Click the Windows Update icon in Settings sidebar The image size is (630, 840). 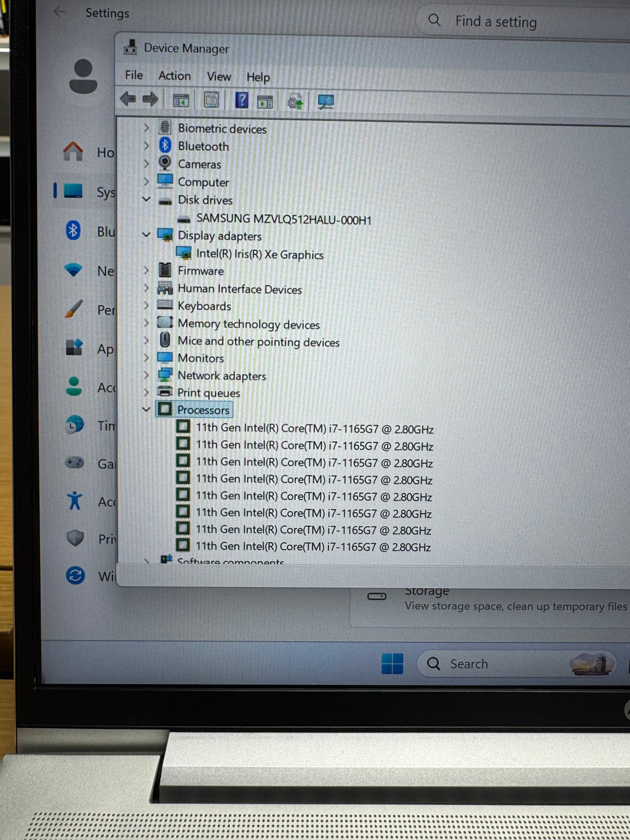coord(75,575)
